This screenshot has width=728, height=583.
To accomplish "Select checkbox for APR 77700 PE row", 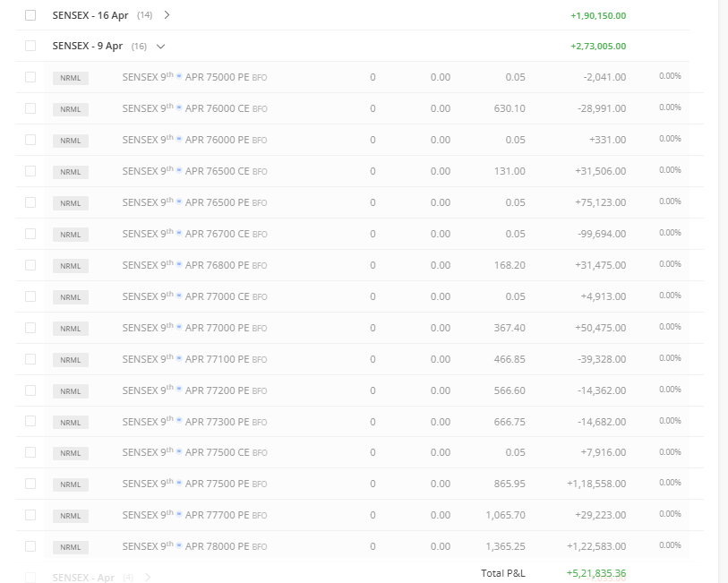I will tap(30, 515).
